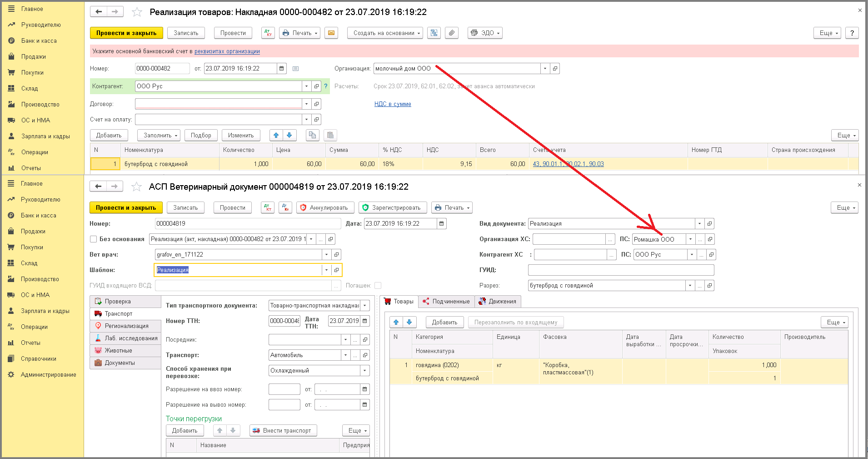The height and width of the screenshot is (459, 868).
Task: Click the paperclip attachments icon in the top toolbar
Action: pos(451,33)
